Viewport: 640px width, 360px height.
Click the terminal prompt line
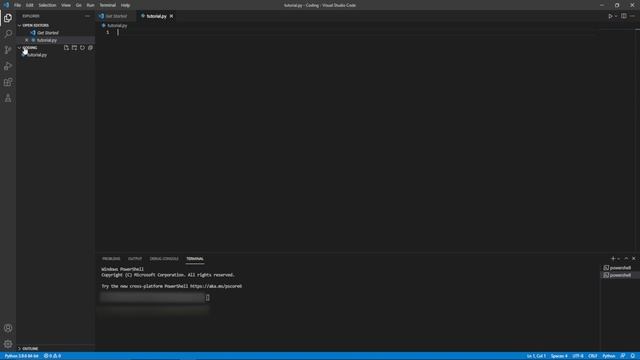pos(155,298)
